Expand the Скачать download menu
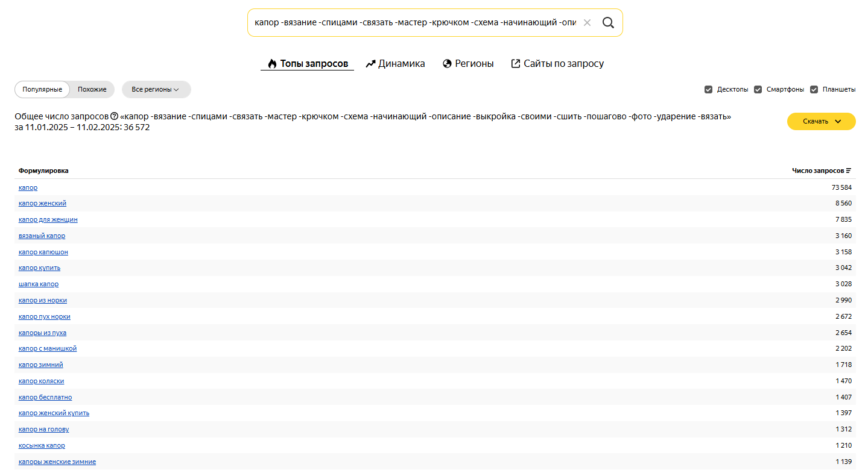This screenshot has height=470, width=868. [x=821, y=121]
